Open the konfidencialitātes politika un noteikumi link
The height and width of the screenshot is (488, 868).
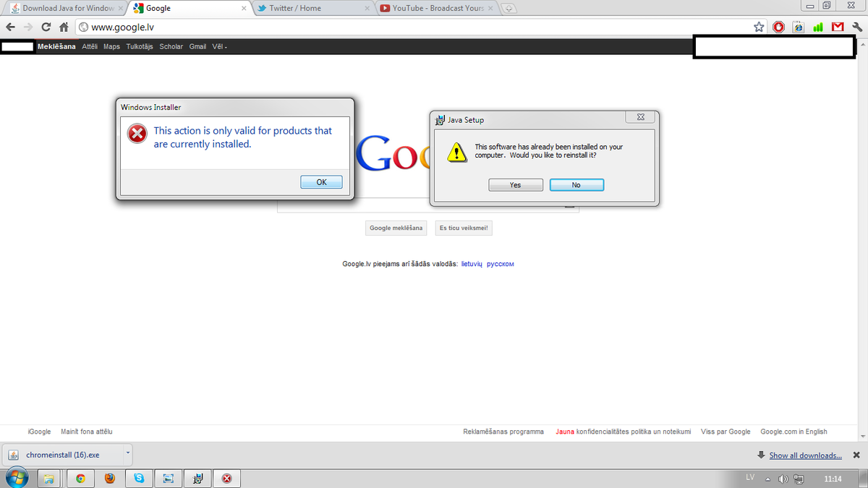(634, 432)
